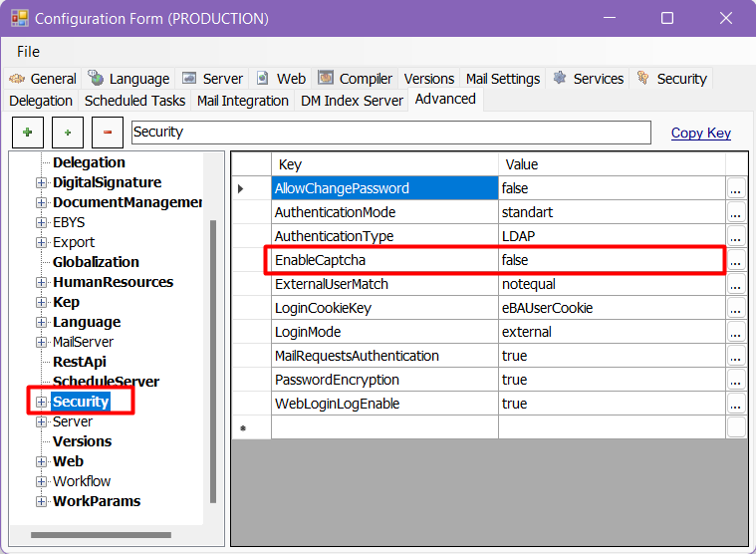Expand the Workflow tree node
The width and height of the screenshot is (756, 554).
(x=41, y=481)
